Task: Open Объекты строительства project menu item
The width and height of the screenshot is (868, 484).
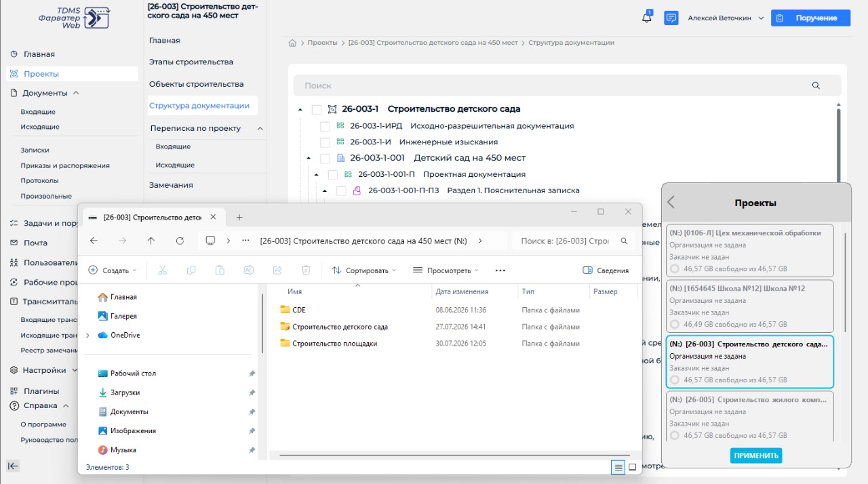Action: (x=197, y=84)
